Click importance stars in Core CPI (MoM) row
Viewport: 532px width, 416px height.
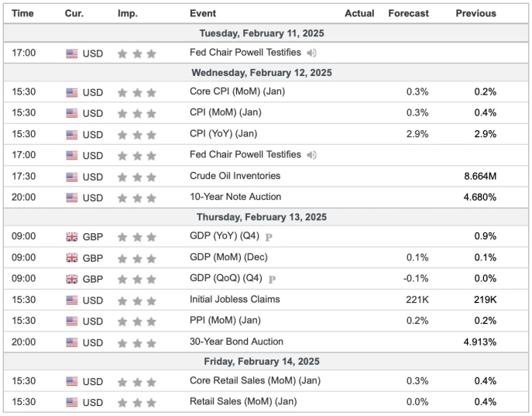(136, 92)
